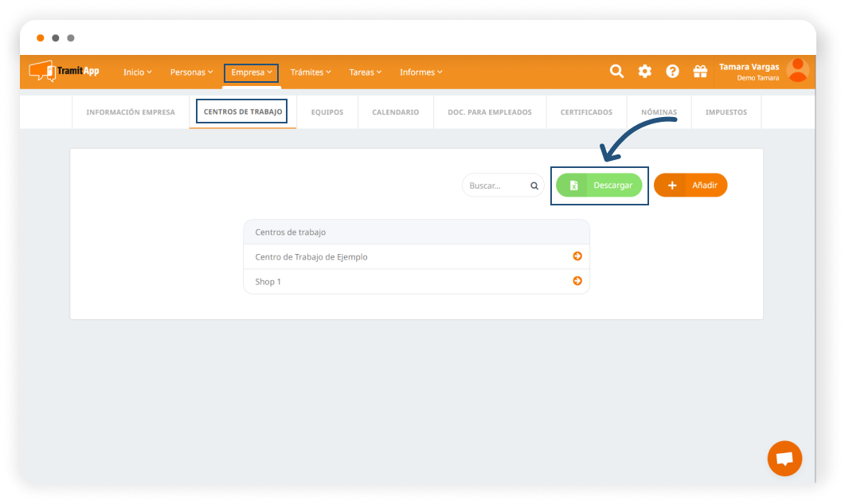Open the chat support bubble
The height and width of the screenshot is (504, 845).
coord(784,459)
